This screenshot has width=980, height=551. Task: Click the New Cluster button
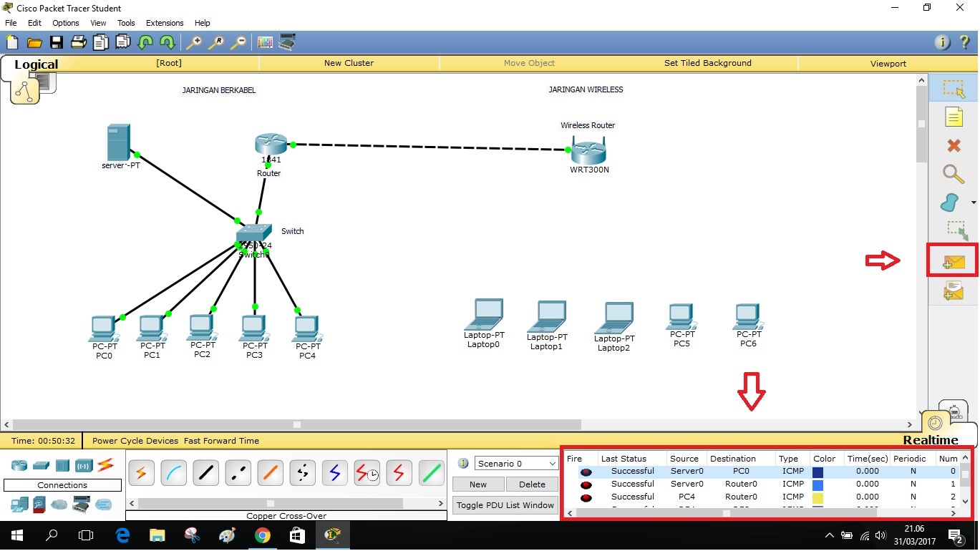click(349, 63)
